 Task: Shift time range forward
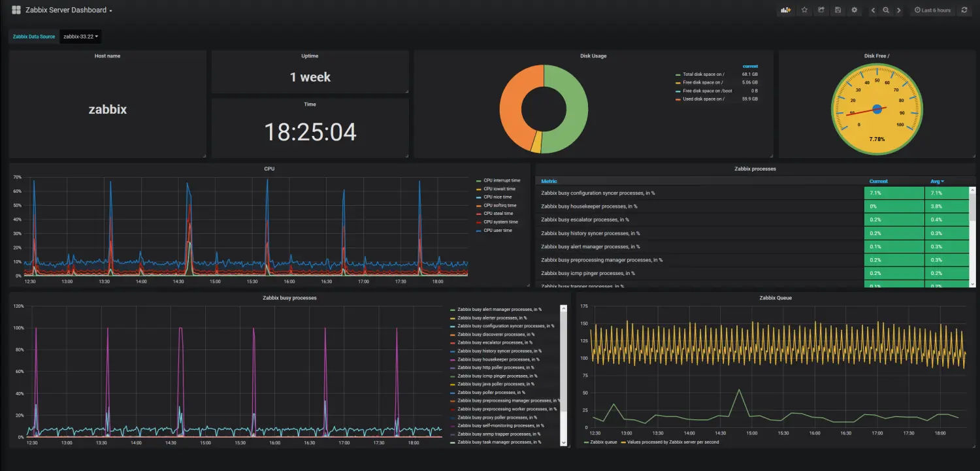coord(899,10)
